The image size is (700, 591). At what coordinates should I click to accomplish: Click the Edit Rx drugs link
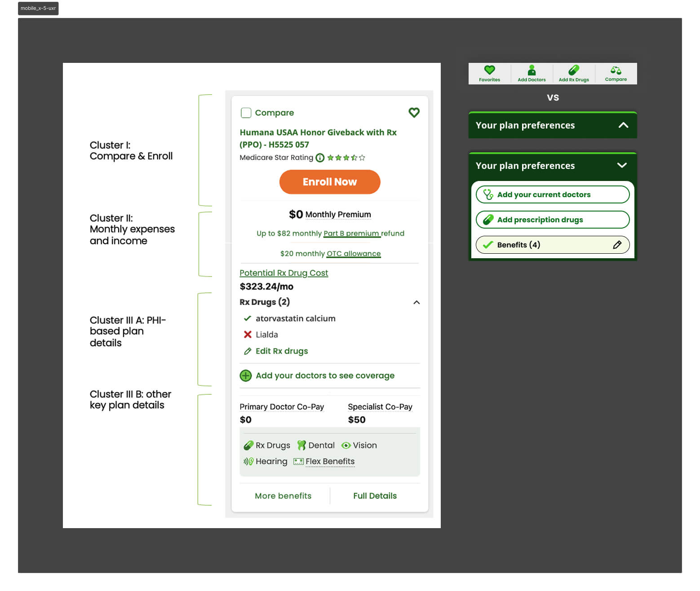click(282, 351)
